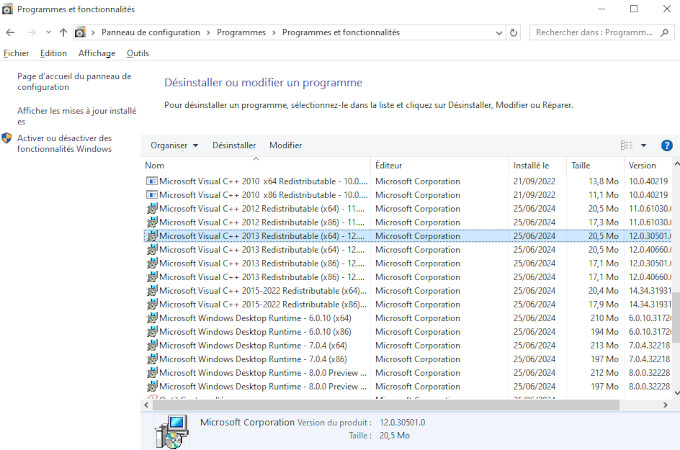Click the scroll right arrow
This screenshot has width=680, height=450.
(x=665, y=405)
